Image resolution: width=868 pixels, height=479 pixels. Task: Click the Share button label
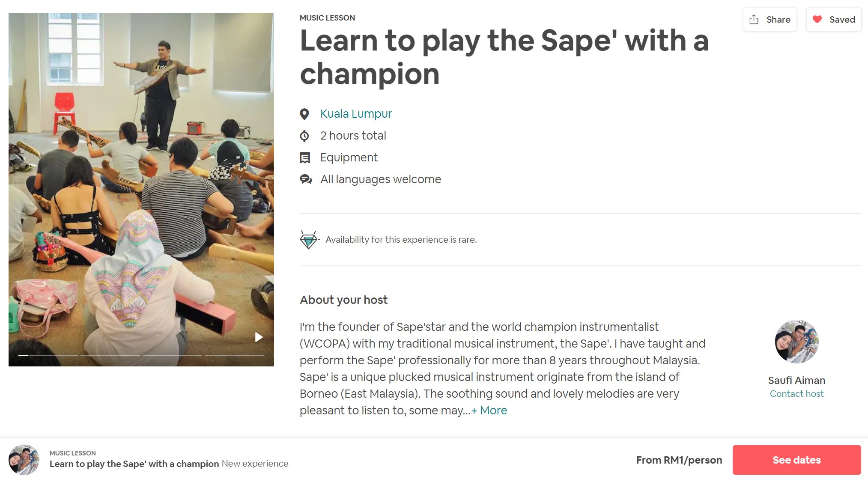click(x=778, y=19)
